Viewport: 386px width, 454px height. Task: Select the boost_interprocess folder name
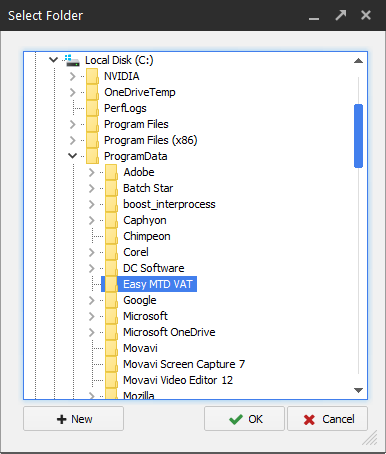[x=169, y=204]
